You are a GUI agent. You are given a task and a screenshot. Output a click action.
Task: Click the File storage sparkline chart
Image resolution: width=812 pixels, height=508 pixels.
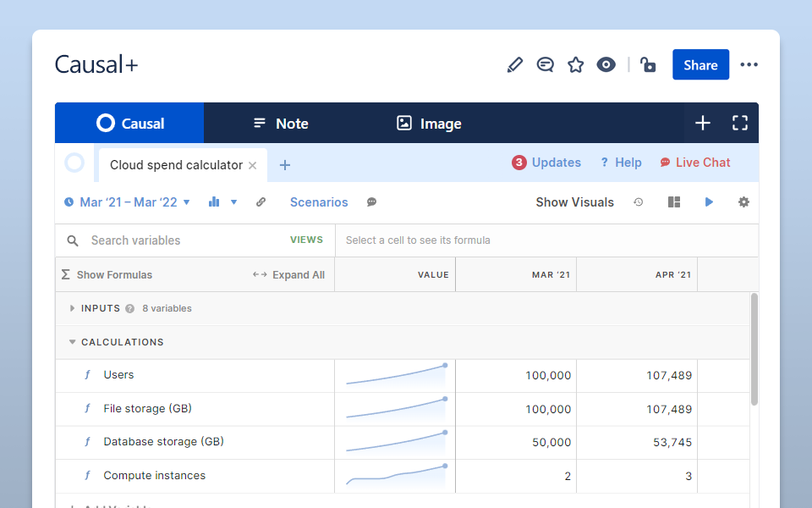coord(396,408)
